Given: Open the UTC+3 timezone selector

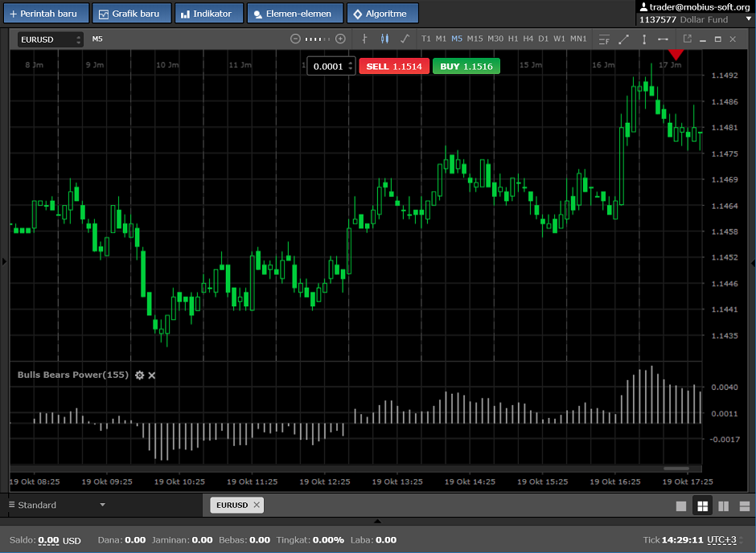Looking at the screenshot, I should pos(721,540).
